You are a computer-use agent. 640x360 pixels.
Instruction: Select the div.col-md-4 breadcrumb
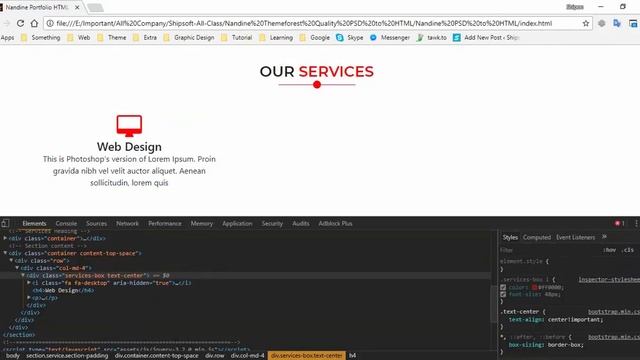point(248,356)
